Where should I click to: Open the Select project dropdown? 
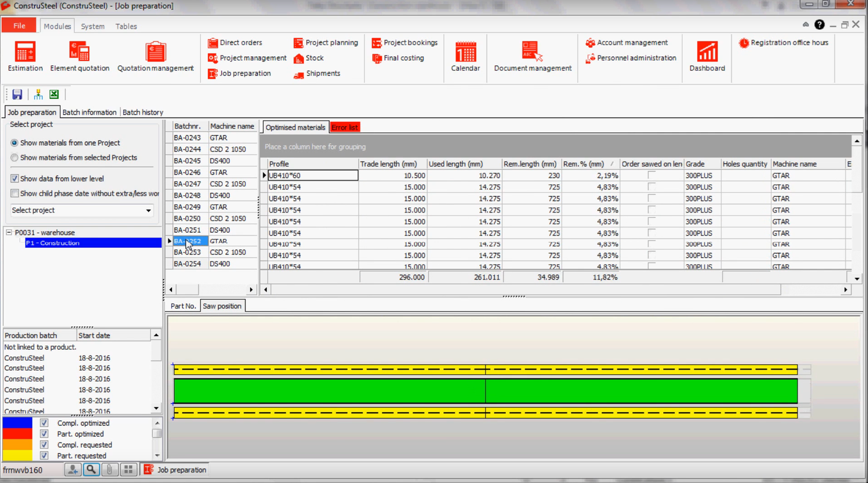148,210
